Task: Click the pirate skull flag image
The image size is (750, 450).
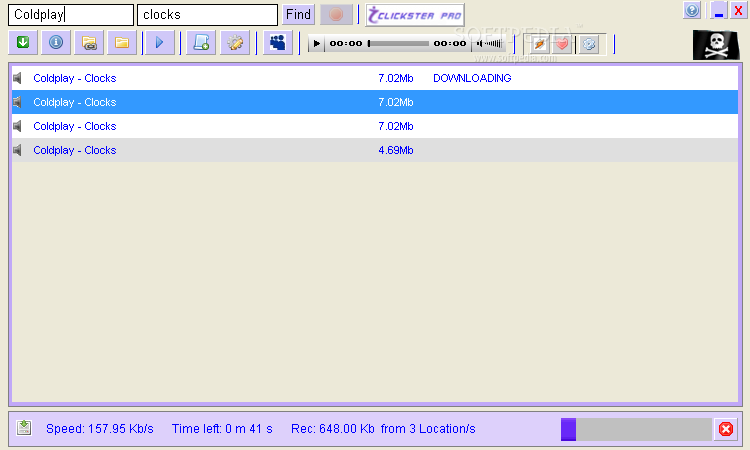Action: [716, 45]
